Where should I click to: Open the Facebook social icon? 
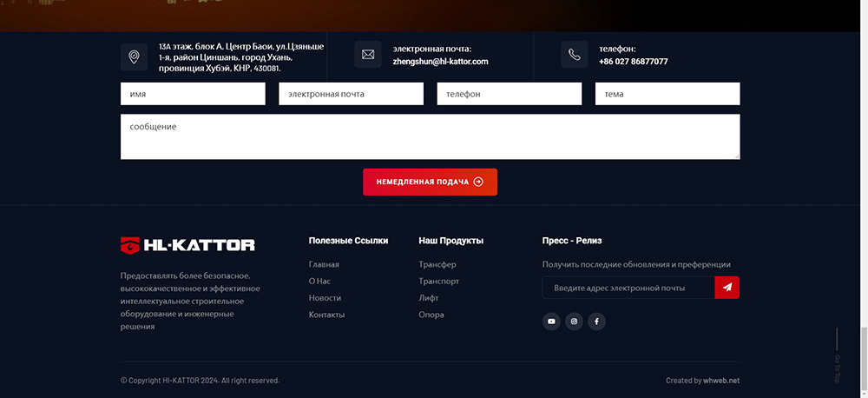[596, 322]
